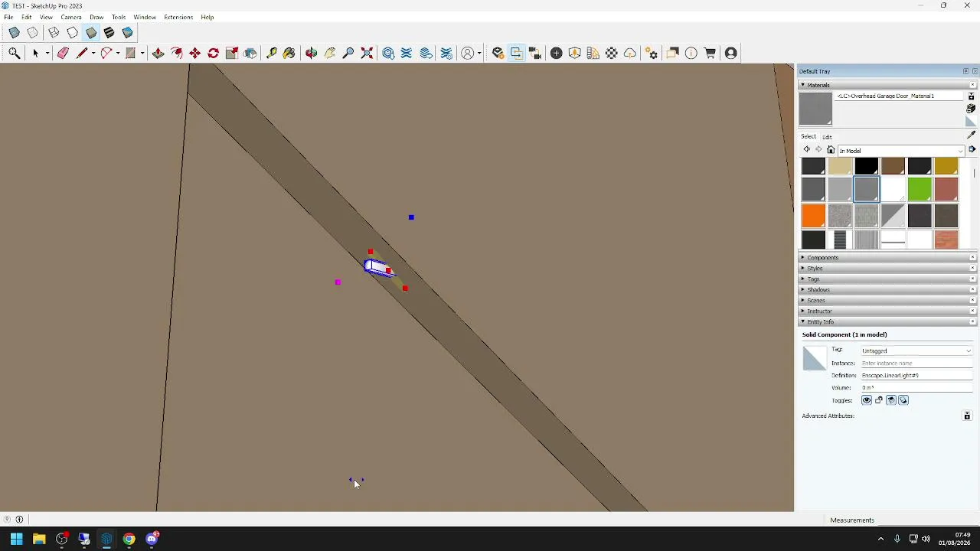The width and height of the screenshot is (980, 551).
Task: Activate the Move tool
Action: pos(195,53)
